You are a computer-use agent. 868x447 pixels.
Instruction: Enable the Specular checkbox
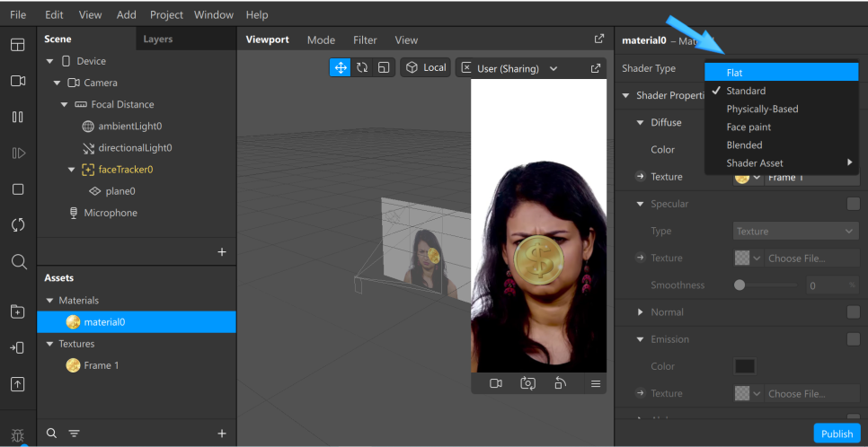click(853, 204)
